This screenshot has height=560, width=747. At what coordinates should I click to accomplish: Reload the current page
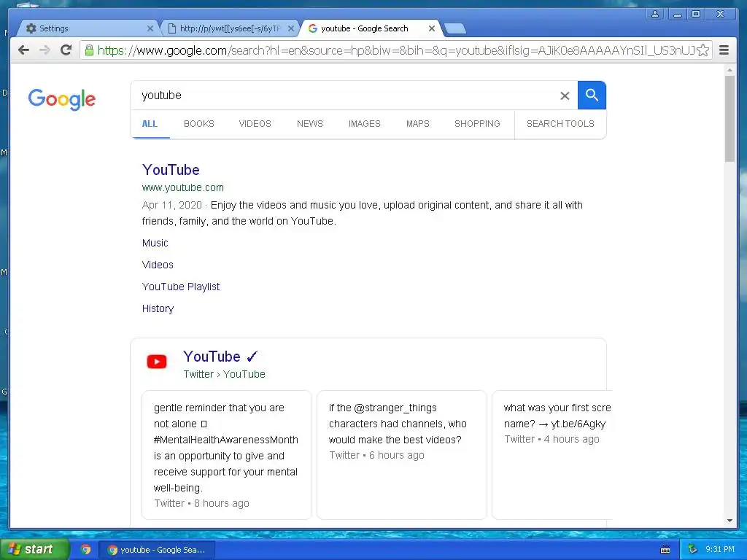[x=66, y=50]
